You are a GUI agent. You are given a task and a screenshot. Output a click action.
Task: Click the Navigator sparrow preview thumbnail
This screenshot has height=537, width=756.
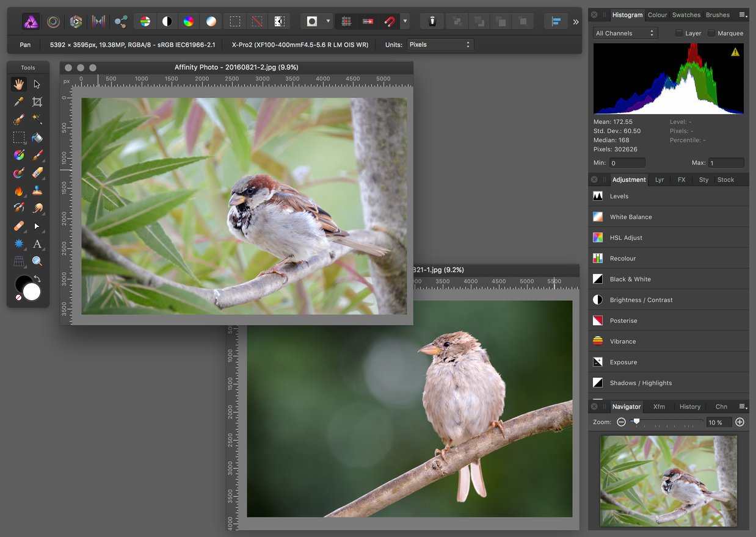pyautogui.click(x=669, y=481)
